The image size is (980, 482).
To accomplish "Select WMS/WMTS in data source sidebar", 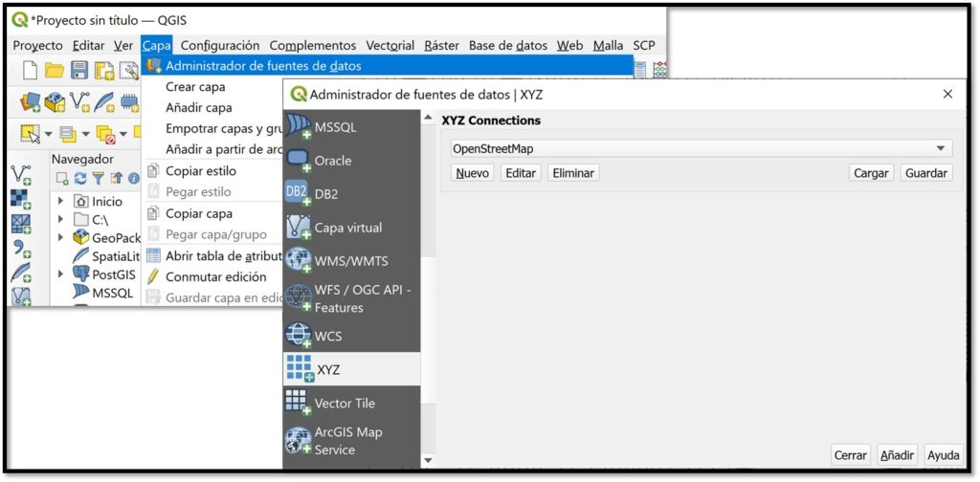I will click(351, 261).
